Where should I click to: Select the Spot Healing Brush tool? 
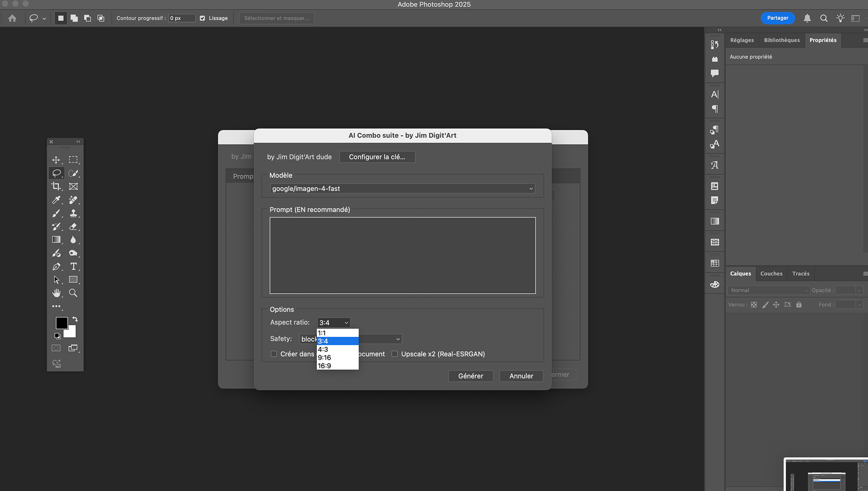(x=73, y=200)
